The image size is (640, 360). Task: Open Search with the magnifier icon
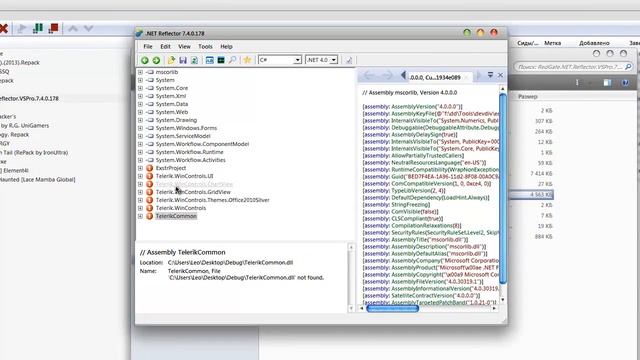pyautogui.click(x=232, y=60)
